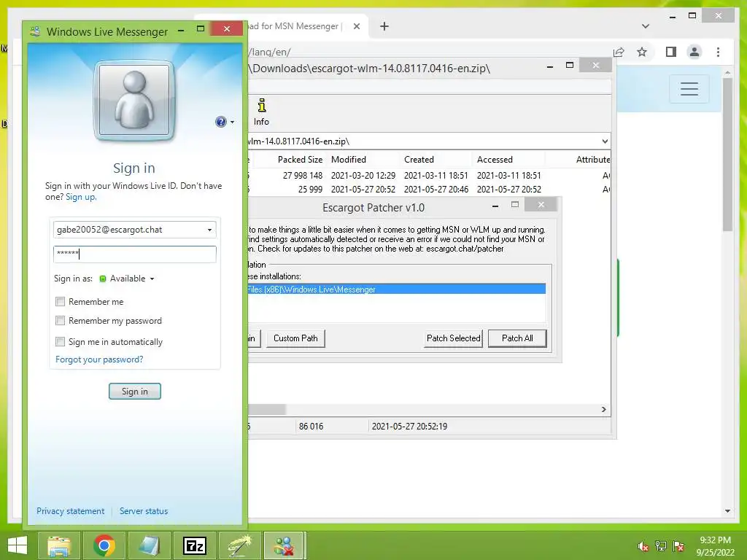The width and height of the screenshot is (747, 560).
Task: Expand the help icon dropdown arrow
Action: click(x=232, y=122)
